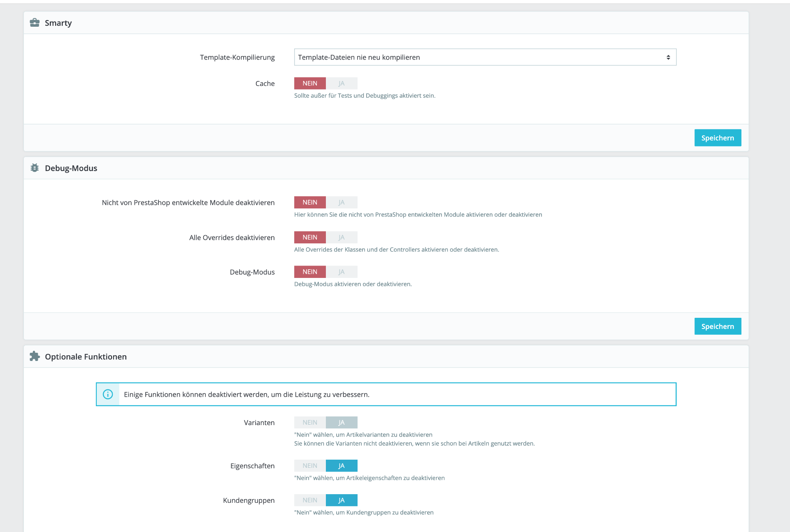Disable Kundengruppen by selecting NEIN

click(310, 500)
